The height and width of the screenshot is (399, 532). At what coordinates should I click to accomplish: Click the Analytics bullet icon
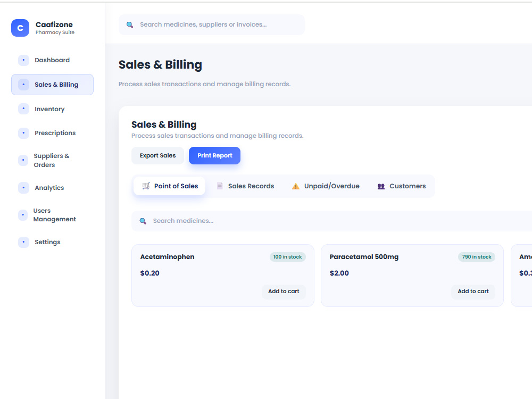pos(23,188)
